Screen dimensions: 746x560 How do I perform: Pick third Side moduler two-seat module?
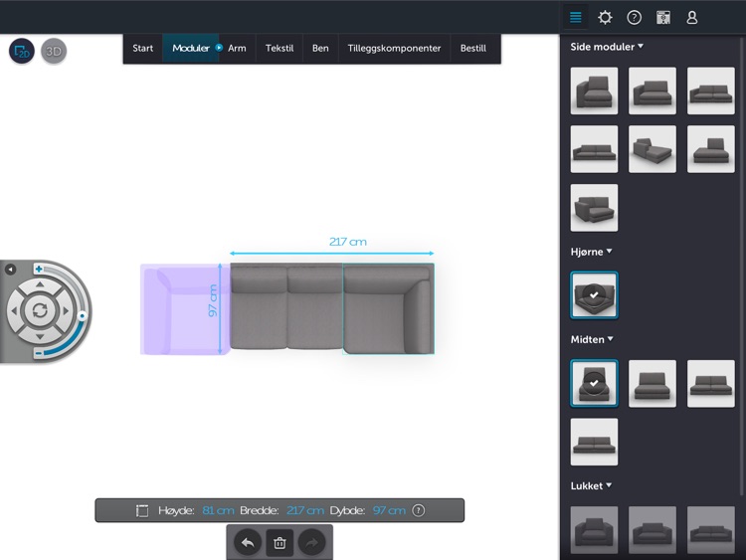click(x=711, y=91)
